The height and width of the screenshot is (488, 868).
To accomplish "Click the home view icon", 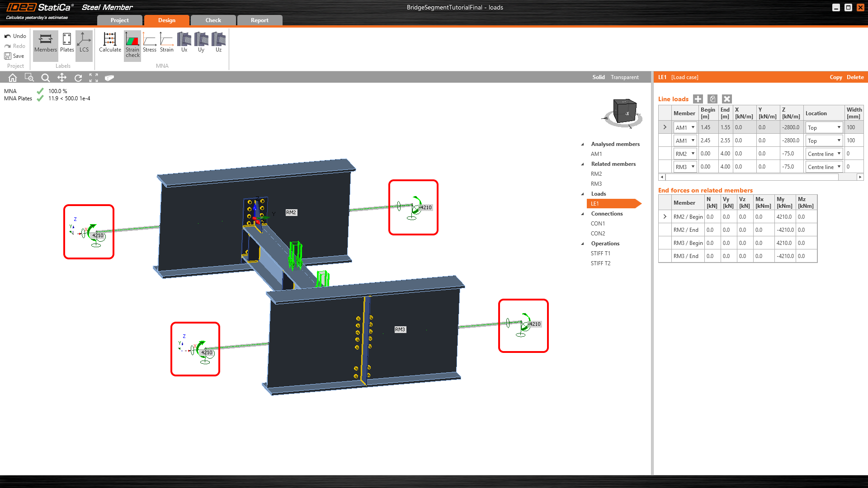I will click(x=13, y=78).
